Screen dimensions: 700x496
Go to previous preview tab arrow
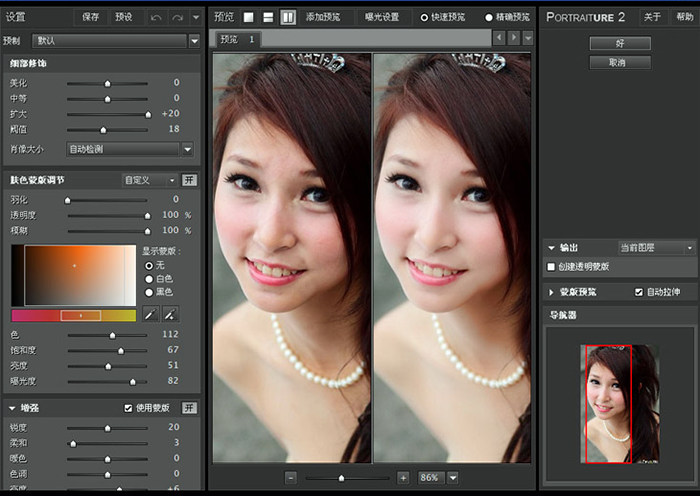click(x=499, y=38)
